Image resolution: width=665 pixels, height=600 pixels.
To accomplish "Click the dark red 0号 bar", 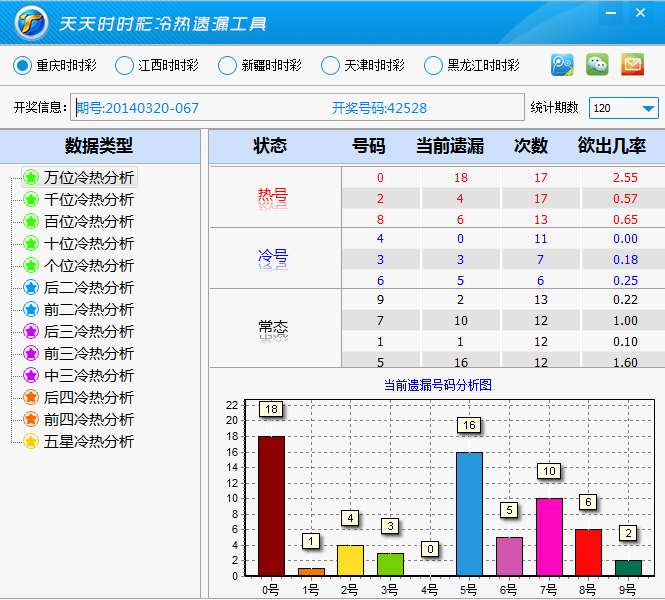I will point(271,506).
